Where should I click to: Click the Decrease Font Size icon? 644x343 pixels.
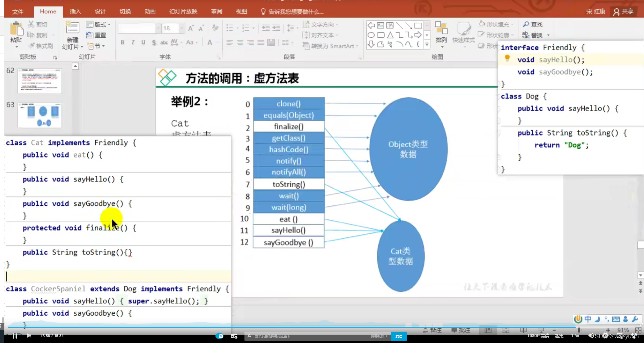(x=201, y=28)
